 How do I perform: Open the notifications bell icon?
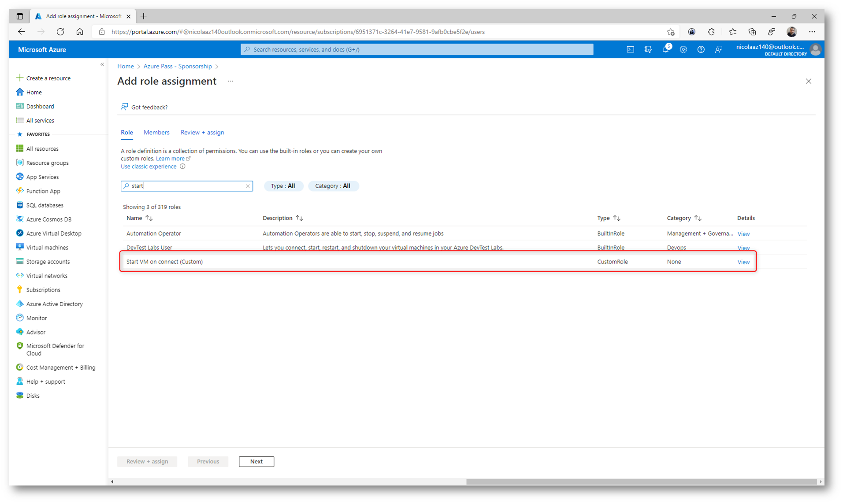pos(666,50)
